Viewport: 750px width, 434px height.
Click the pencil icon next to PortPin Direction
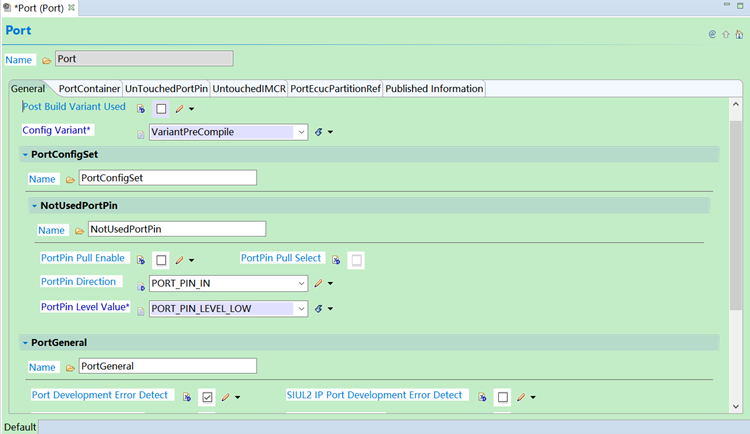pos(319,283)
